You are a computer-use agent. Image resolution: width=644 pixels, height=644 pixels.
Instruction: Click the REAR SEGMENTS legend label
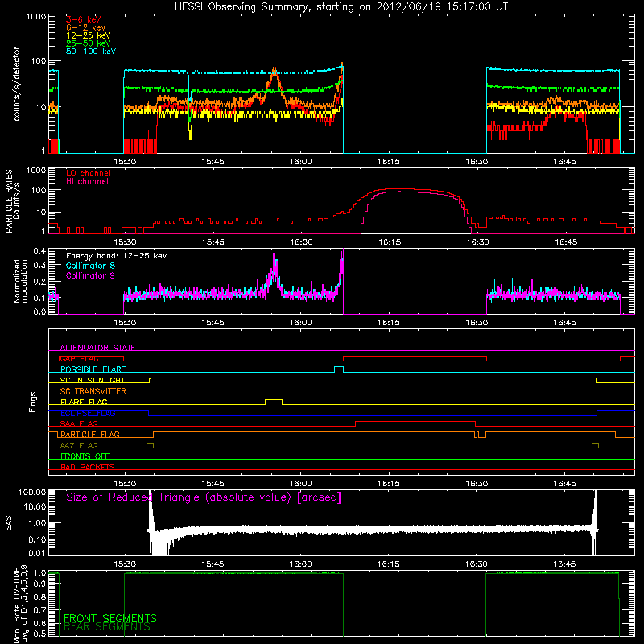[107, 627]
